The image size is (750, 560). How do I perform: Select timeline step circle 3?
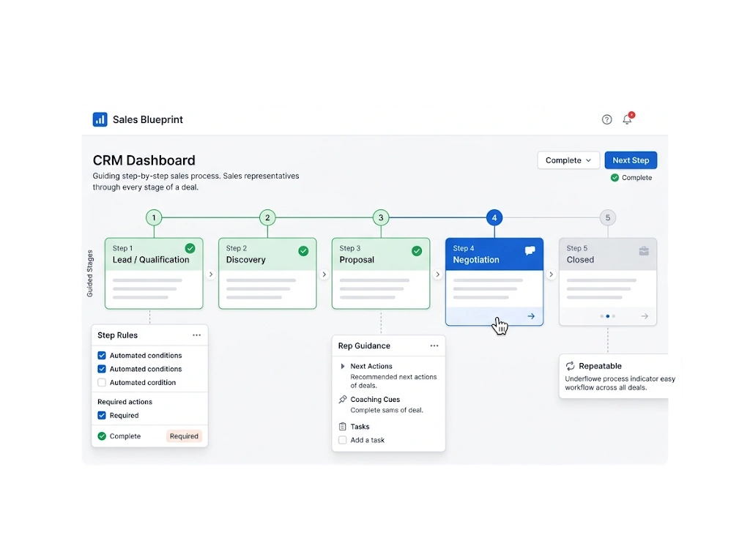click(x=381, y=217)
